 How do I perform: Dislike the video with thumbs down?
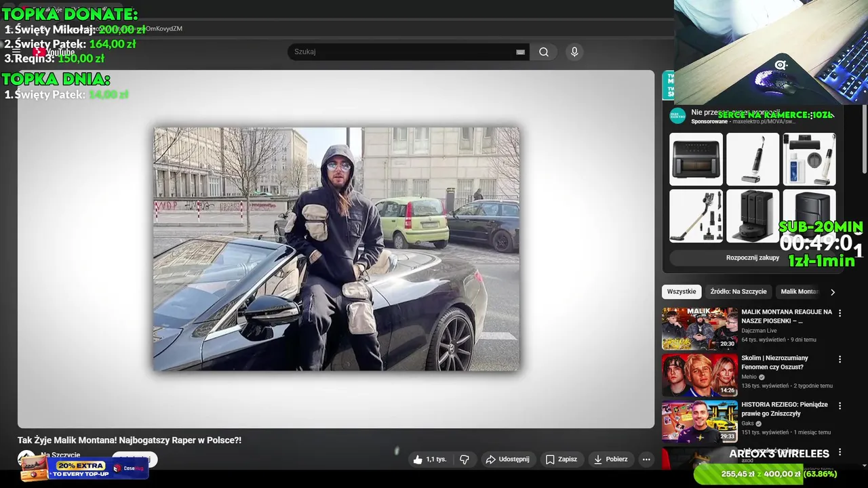pyautogui.click(x=465, y=460)
